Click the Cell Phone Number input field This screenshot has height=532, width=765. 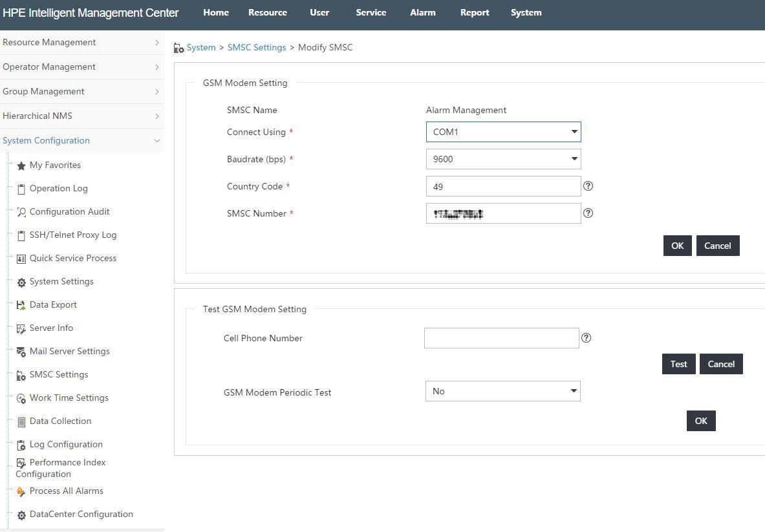click(502, 338)
